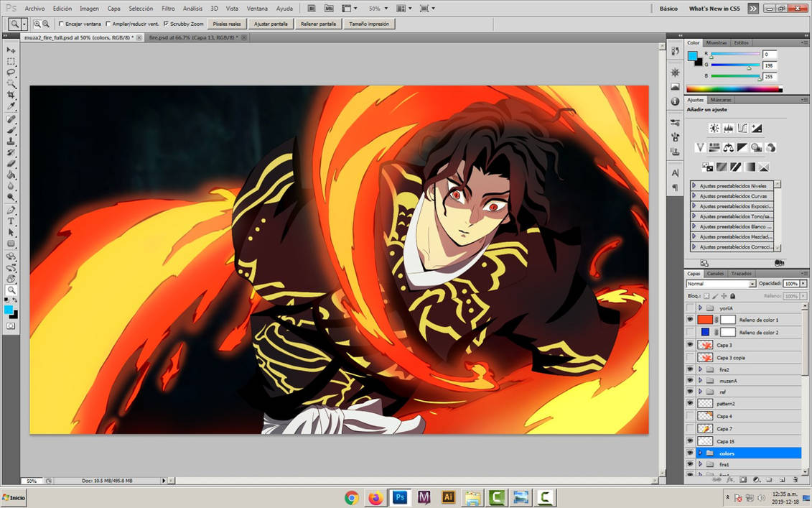Show the yoriiA layer
The height and width of the screenshot is (508, 812).
pos(690,306)
